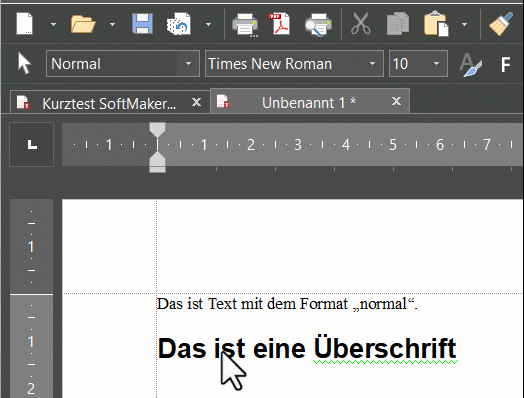This screenshot has width=524, height=398.
Task: Expand the font size dropdown
Action: click(x=436, y=63)
